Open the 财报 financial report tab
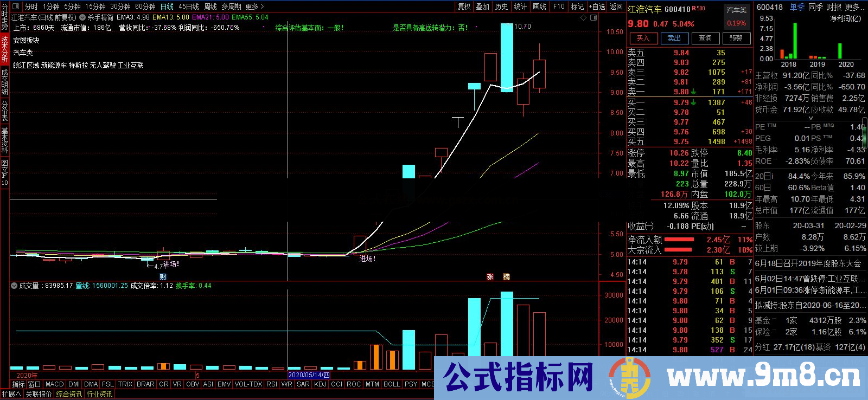This screenshot has width=868, height=400. click(x=834, y=7)
